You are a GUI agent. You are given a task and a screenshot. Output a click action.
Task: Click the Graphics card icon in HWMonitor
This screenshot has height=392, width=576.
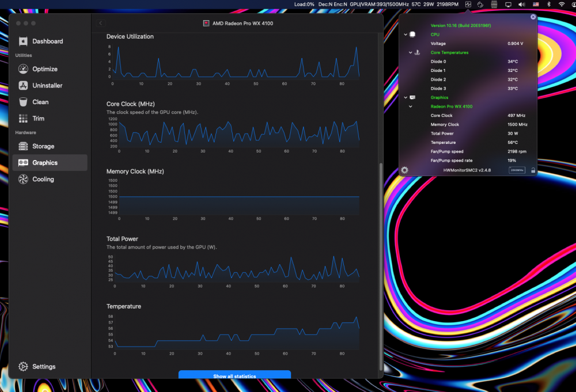(412, 97)
